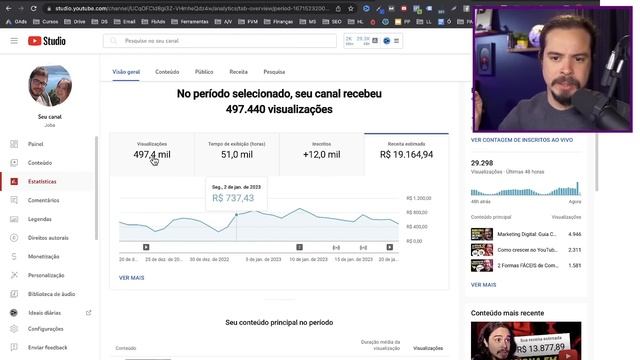640x360 pixels.
Task: Click the share icon in address bar
Action: pos(338,8)
